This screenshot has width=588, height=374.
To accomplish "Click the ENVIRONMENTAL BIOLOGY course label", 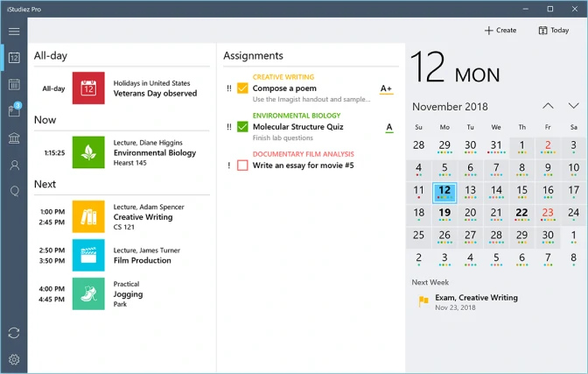I will (x=297, y=116).
